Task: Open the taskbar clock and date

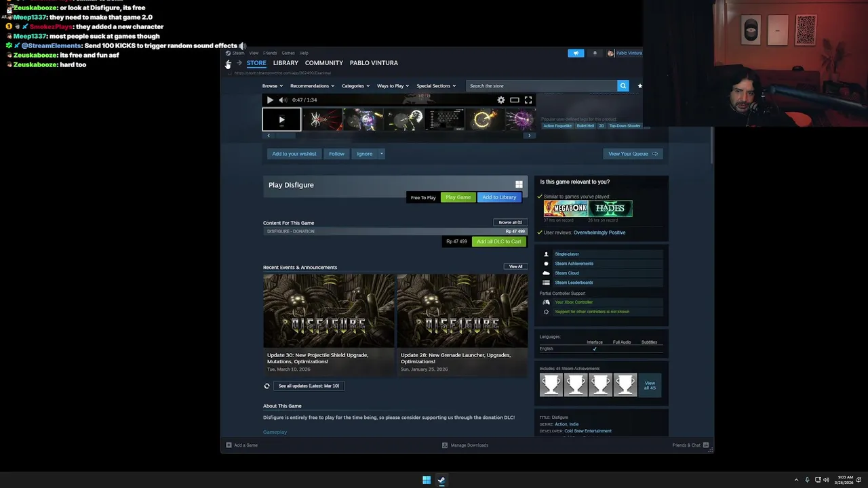Action: coord(845,480)
